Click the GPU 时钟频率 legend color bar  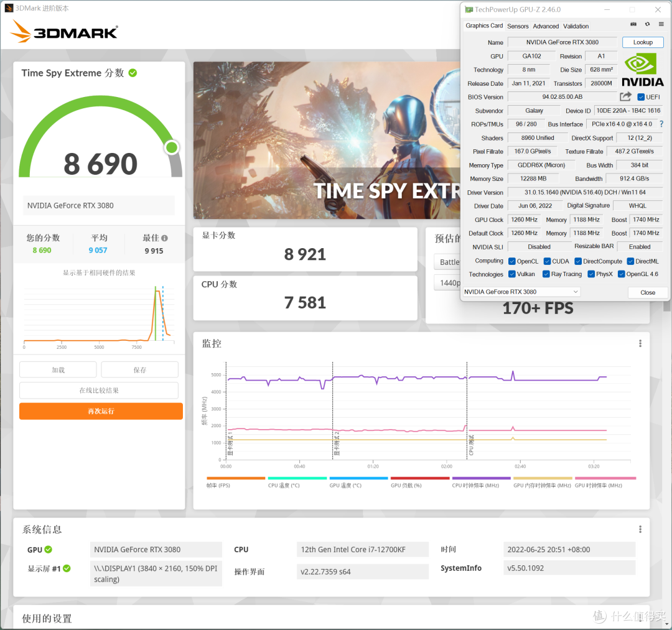coord(605,478)
